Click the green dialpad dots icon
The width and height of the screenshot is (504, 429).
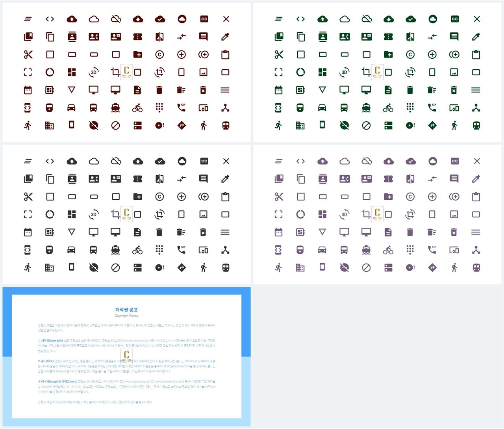410,107
